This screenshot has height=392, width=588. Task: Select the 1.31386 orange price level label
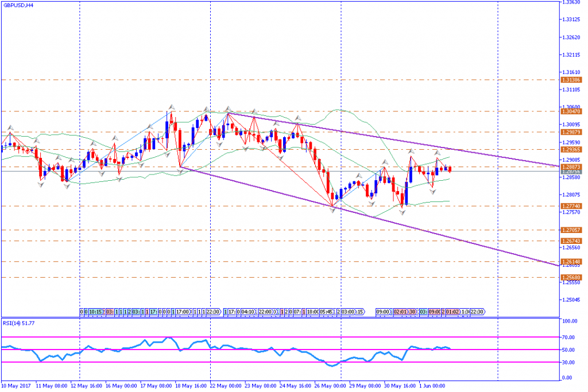(570, 80)
